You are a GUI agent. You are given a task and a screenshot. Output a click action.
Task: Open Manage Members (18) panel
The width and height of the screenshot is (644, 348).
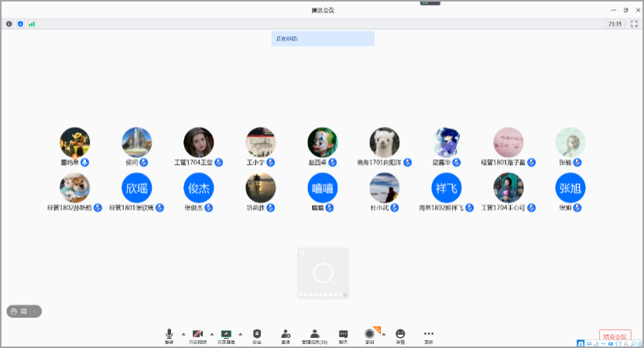coord(314,334)
